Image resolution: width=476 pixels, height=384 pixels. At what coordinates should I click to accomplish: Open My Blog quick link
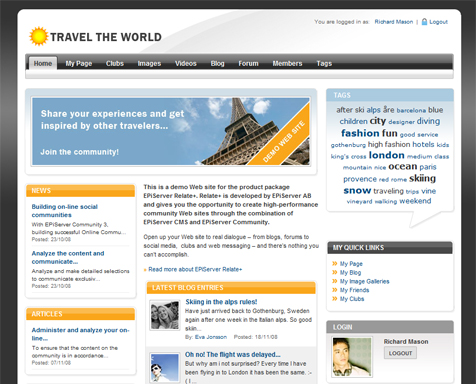(350, 272)
